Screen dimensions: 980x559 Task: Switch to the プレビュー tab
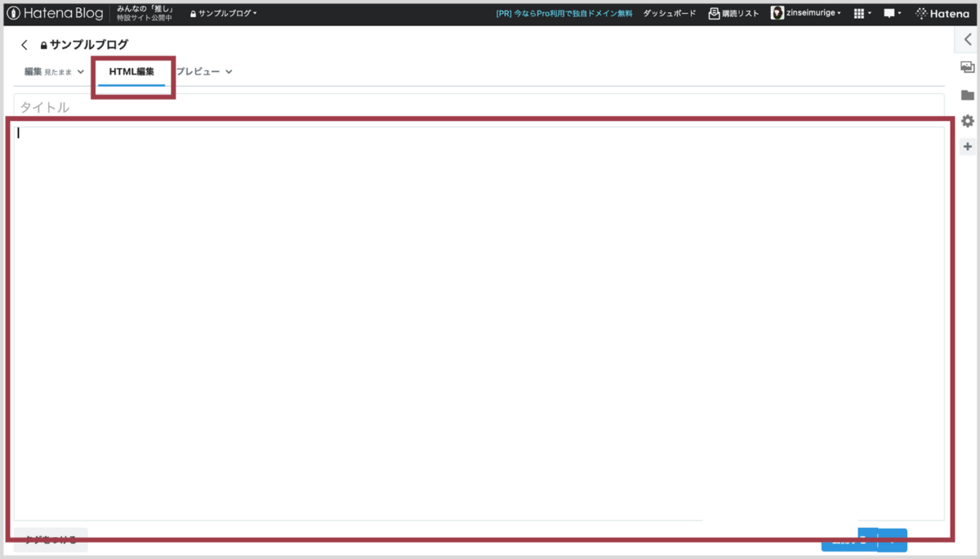pos(198,72)
